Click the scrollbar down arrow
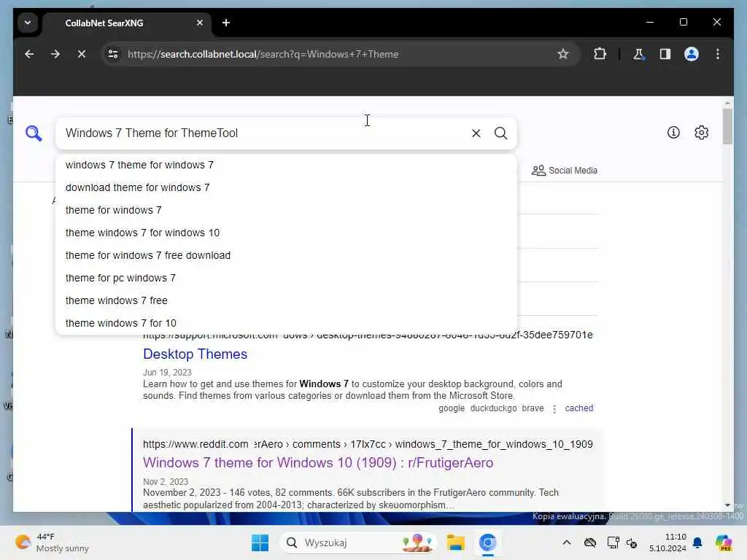The image size is (747, 560). [x=727, y=505]
